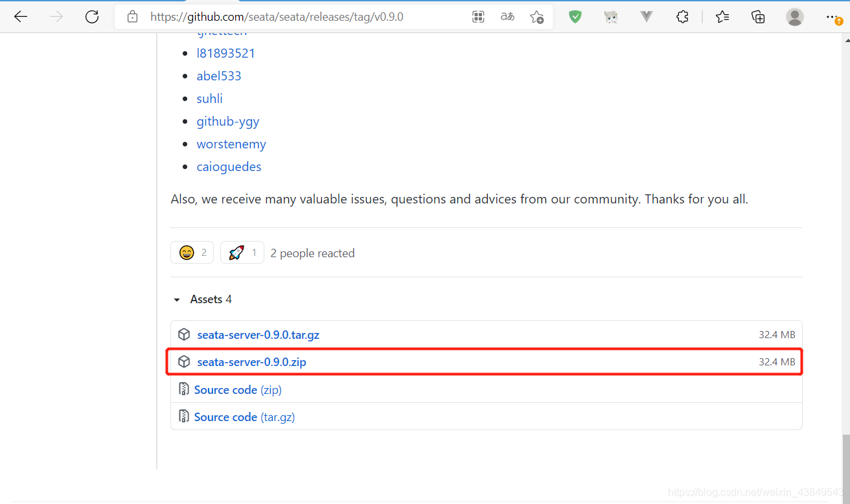Click file icon beside Source code (zip)
This screenshot has height=504, width=850.
183,389
